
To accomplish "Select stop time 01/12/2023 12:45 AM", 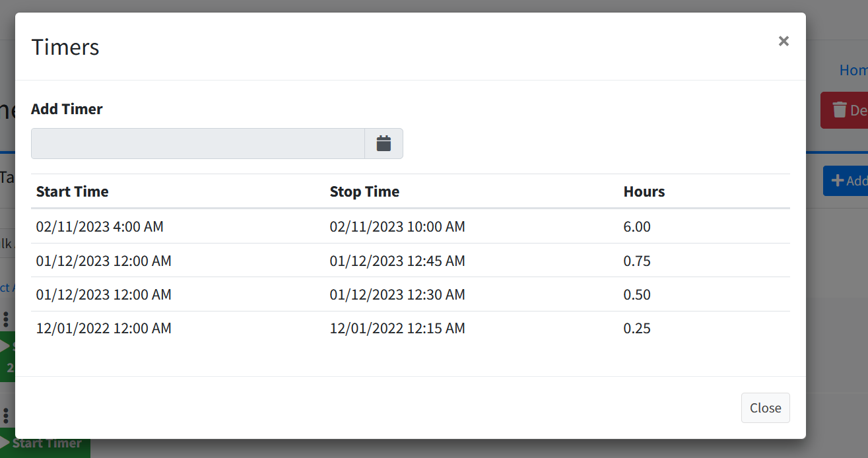I will click(x=397, y=261).
